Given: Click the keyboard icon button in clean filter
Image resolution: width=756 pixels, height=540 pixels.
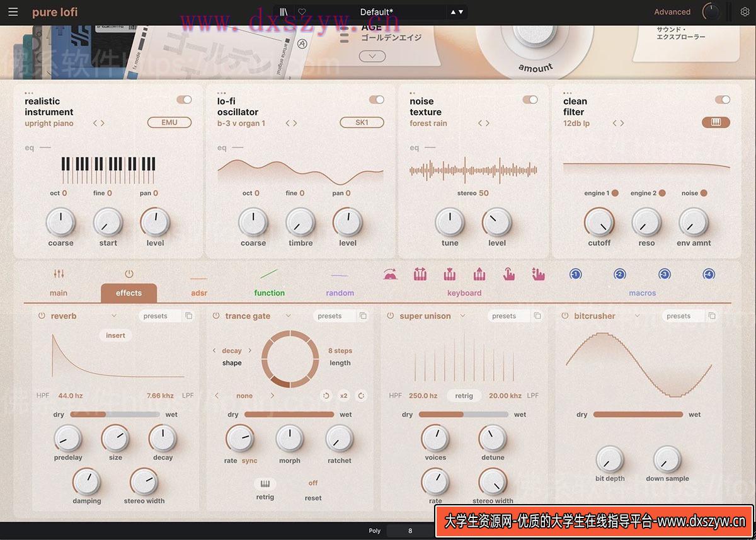Looking at the screenshot, I should click(716, 122).
